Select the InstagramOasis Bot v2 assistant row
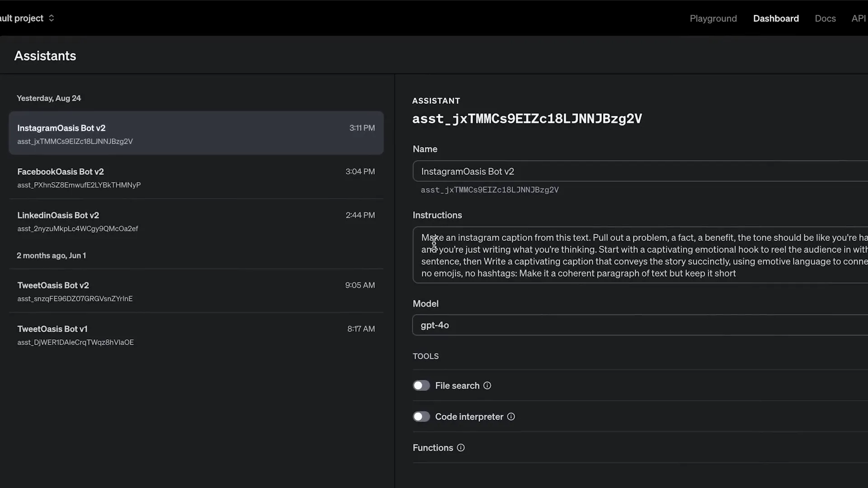The width and height of the screenshot is (868, 488). [196, 133]
